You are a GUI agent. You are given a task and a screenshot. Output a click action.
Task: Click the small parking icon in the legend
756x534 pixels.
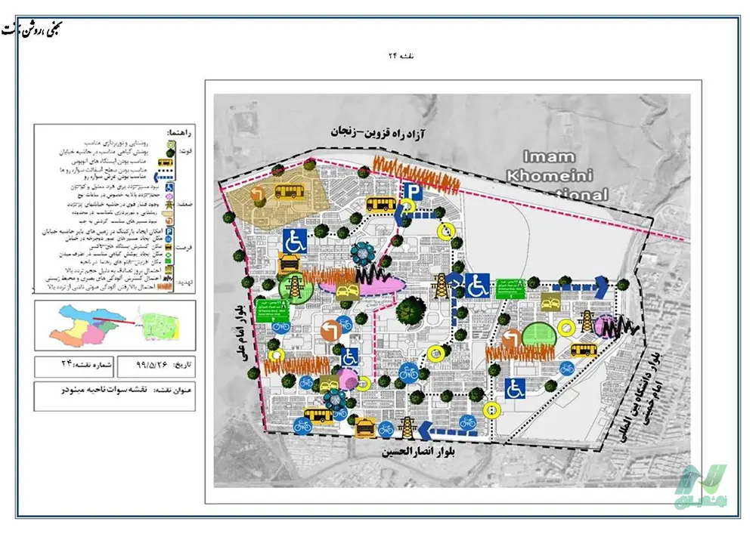click(169, 233)
